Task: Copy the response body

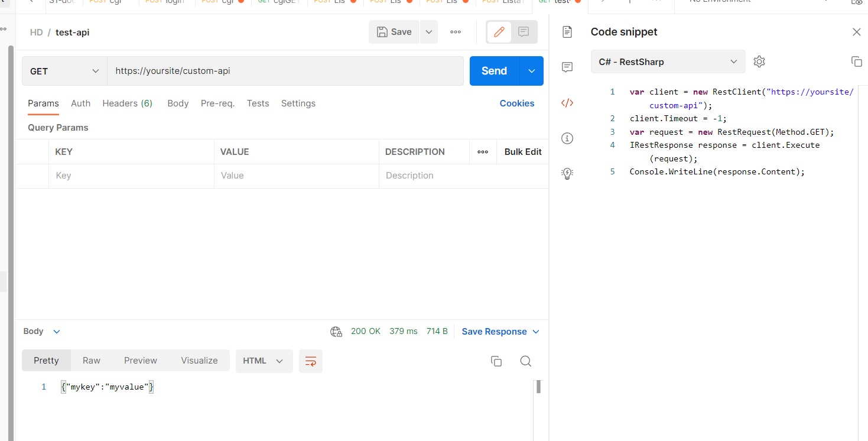Action: 496,361
